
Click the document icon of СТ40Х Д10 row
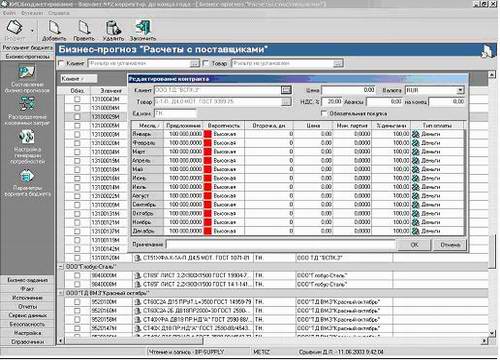click(137, 328)
